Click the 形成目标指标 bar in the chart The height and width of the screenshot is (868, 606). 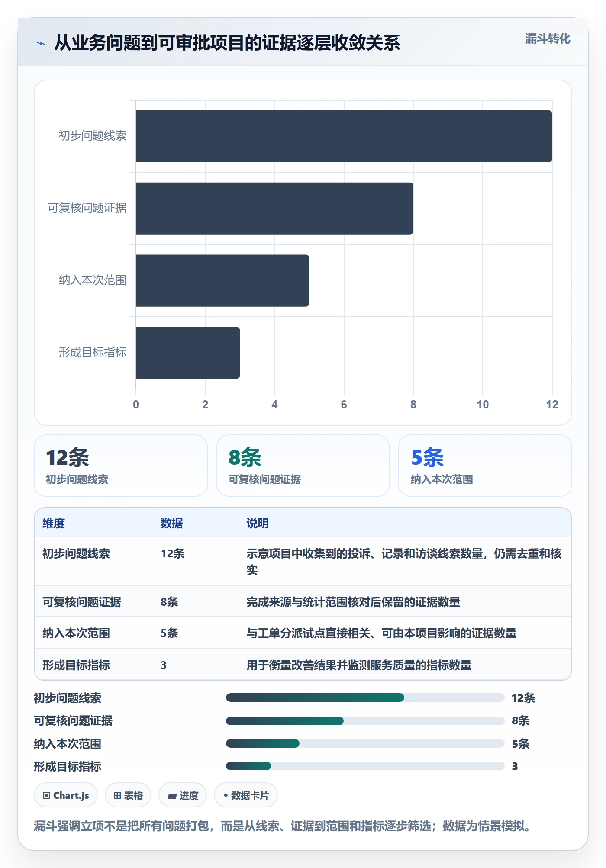click(188, 353)
